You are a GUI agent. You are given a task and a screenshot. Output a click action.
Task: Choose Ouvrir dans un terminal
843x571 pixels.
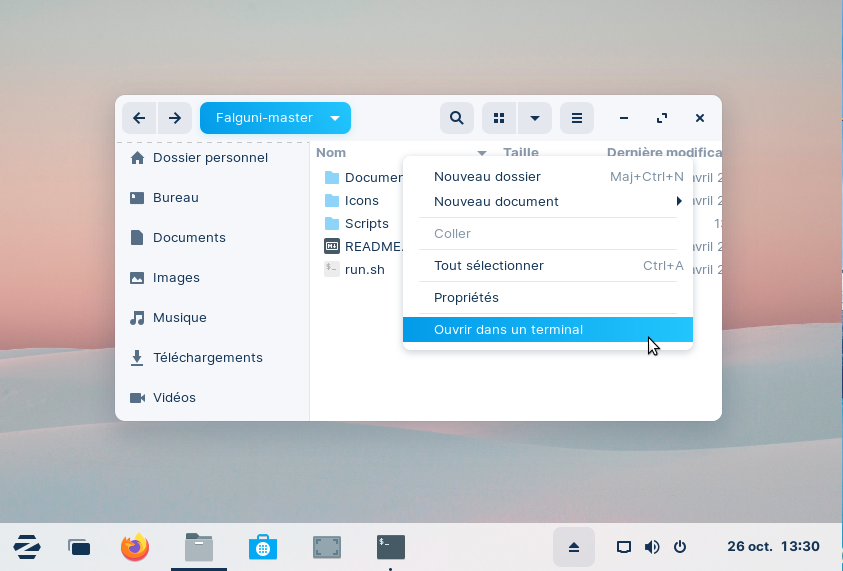coord(508,330)
